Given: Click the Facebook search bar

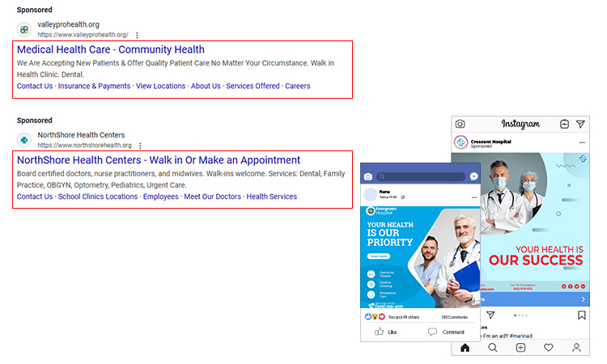Looking at the screenshot, I should [x=421, y=177].
